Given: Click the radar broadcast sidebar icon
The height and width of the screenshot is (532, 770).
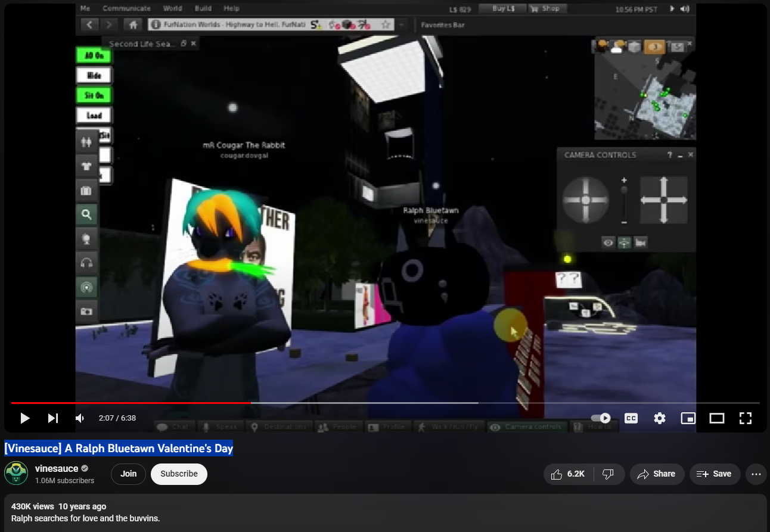Looking at the screenshot, I should click(86, 287).
